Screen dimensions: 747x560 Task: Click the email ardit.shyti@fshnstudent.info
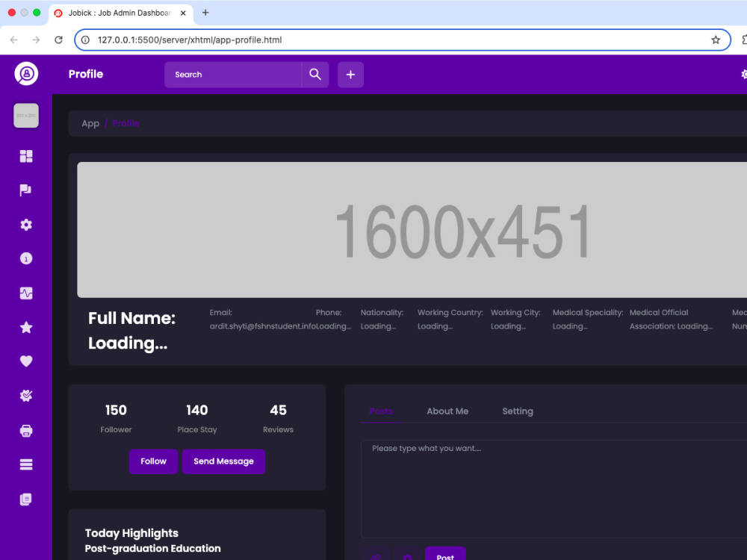tap(262, 326)
